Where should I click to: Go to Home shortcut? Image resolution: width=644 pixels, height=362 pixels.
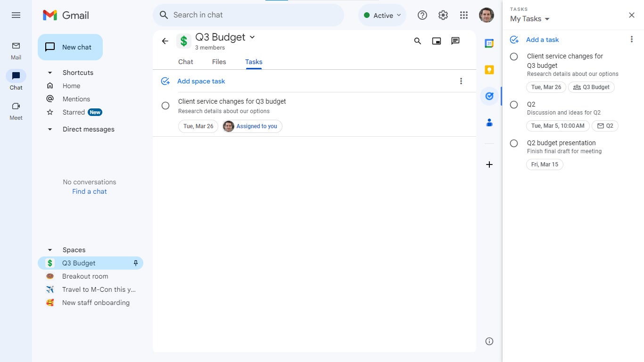pyautogui.click(x=71, y=86)
